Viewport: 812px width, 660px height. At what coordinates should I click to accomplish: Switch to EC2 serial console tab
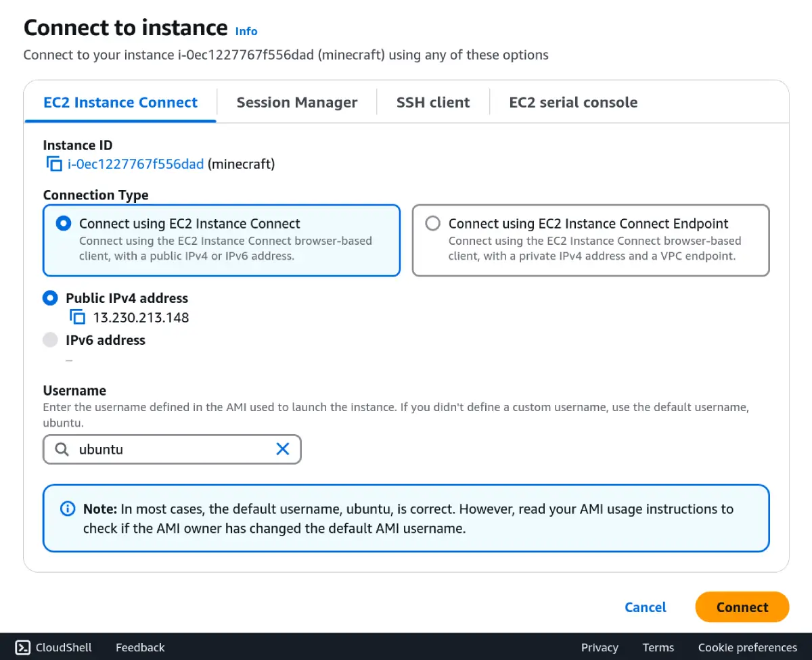point(573,103)
